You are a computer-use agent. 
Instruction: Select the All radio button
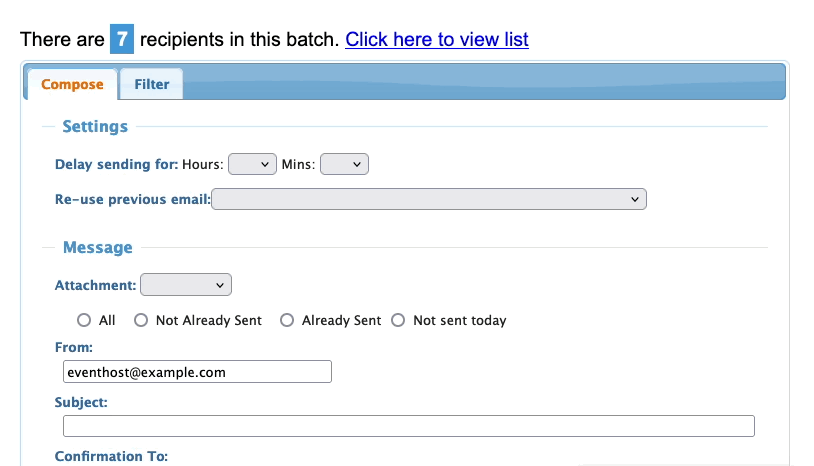click(84, 321)
